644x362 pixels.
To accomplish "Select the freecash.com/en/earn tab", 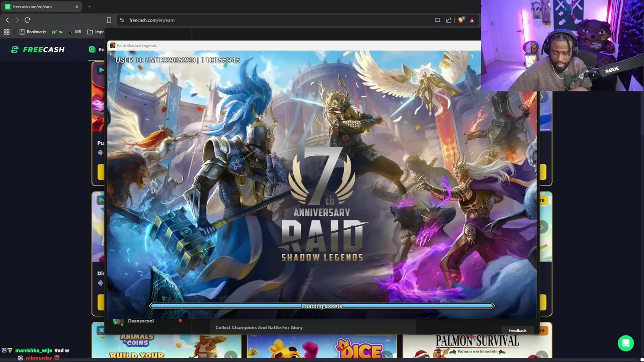I will [42, 7].
